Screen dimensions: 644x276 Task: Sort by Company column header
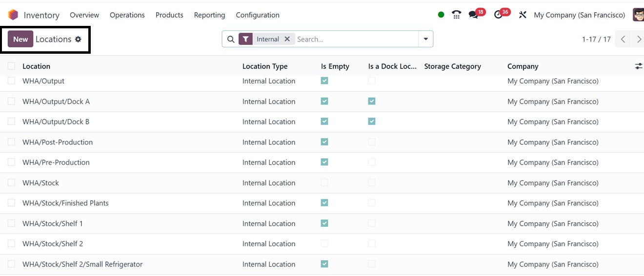(523, 66)
